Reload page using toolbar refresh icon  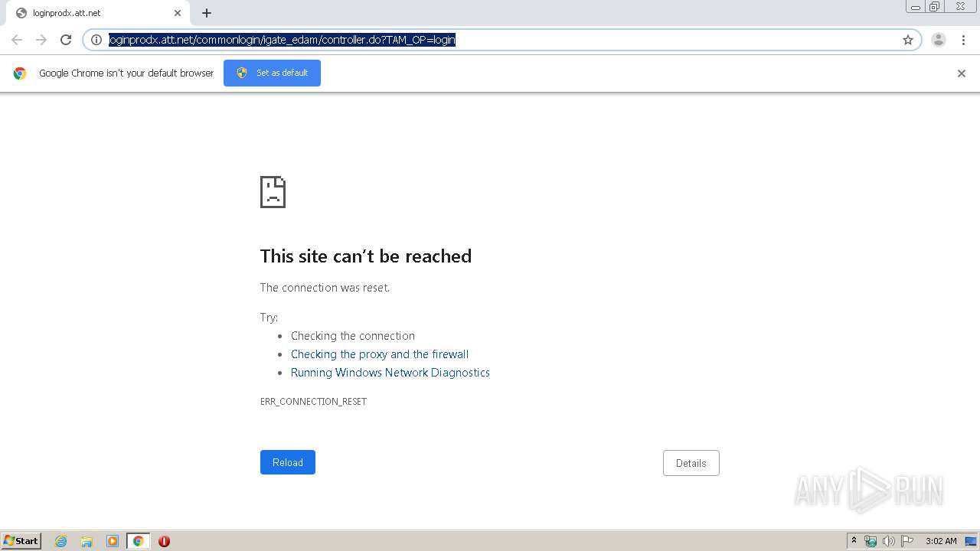(66, 40)
